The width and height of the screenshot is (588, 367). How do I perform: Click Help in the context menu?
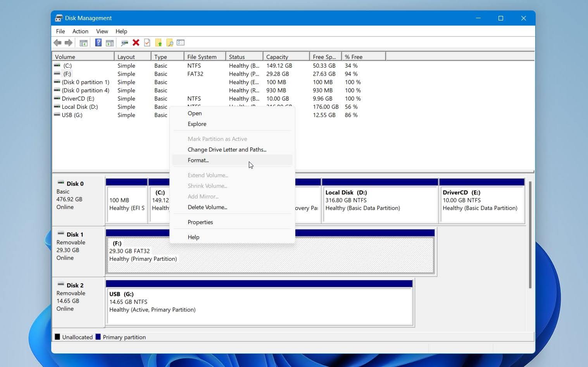pos(232,237)
